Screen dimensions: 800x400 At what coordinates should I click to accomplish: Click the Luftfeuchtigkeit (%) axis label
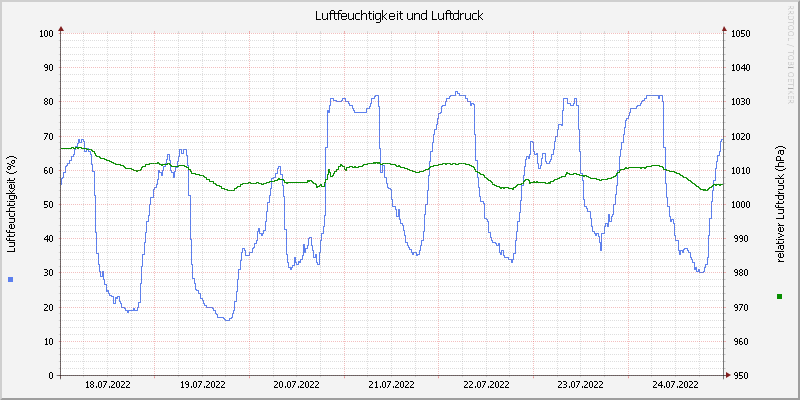pos(12,204)
